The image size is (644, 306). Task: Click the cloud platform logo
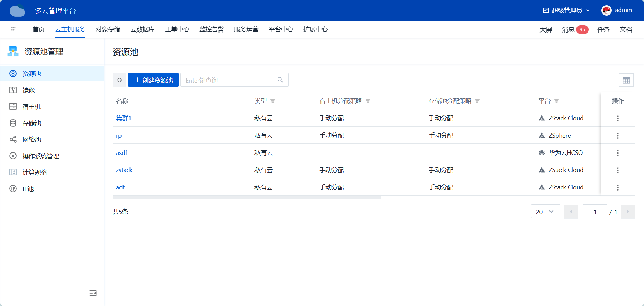tap(17, 10)
